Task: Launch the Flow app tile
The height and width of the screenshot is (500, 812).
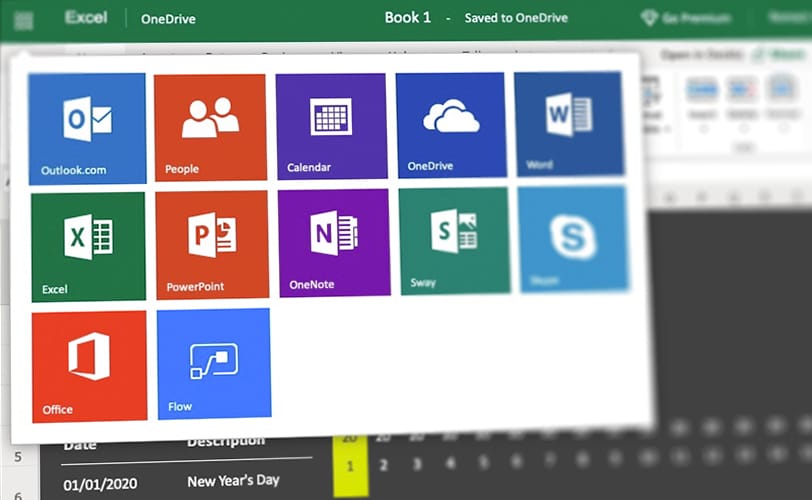Action: tap(213, 363)
